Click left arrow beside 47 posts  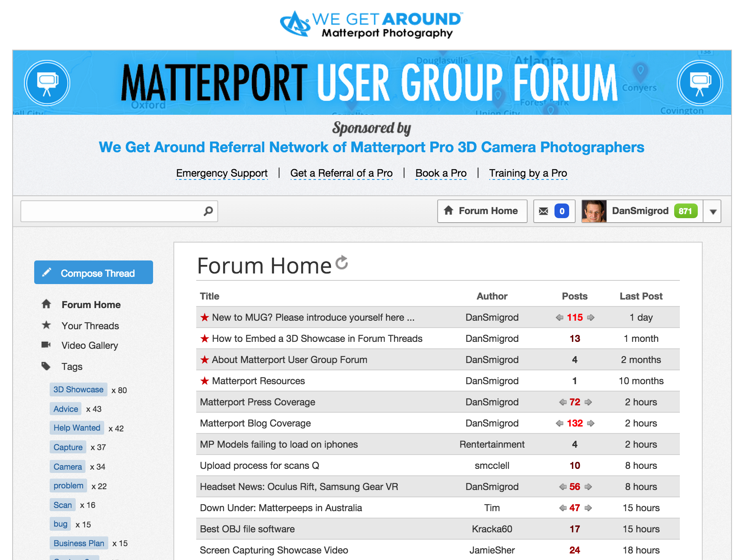point(563,508)
